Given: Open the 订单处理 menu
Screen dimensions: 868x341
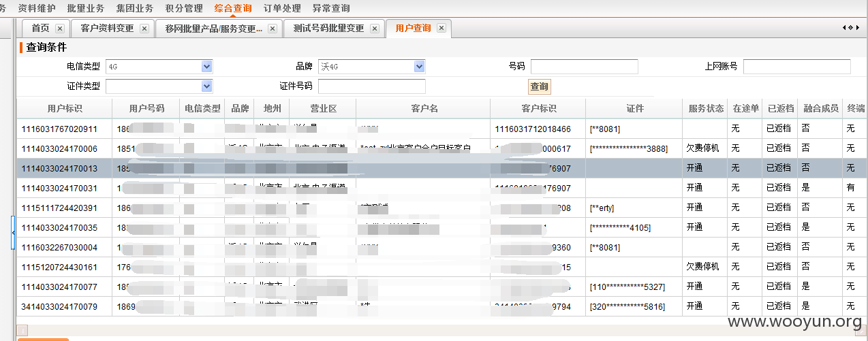Looking at the screenshot, I should pos(282,8).
